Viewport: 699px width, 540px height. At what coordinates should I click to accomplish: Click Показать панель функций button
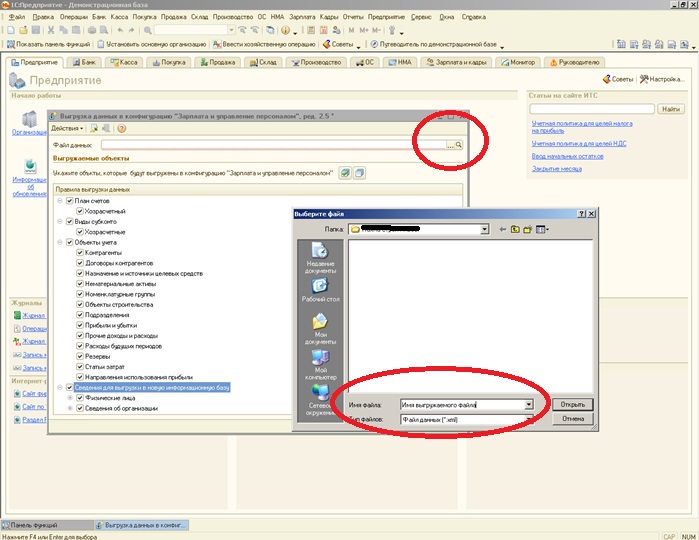coord(48,44)
